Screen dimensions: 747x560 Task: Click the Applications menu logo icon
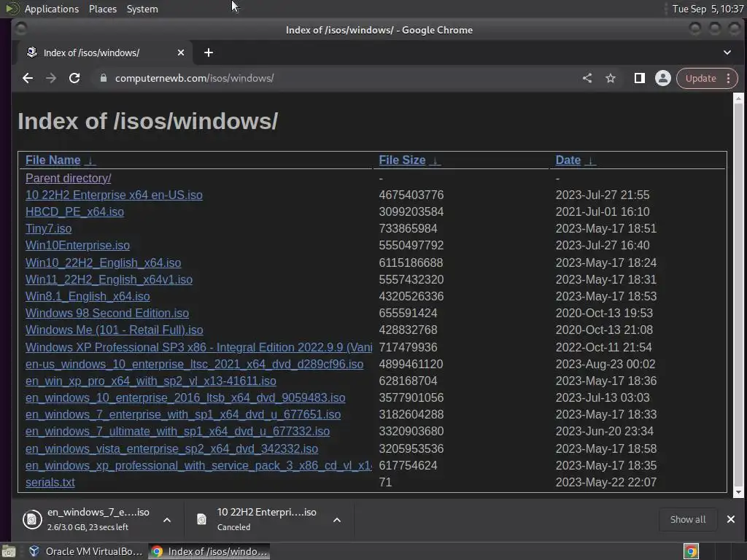pos(12,9)
